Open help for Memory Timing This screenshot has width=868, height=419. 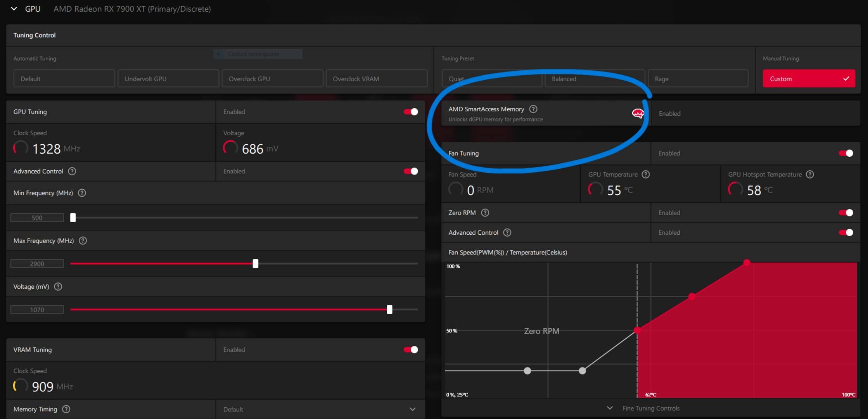66,409
